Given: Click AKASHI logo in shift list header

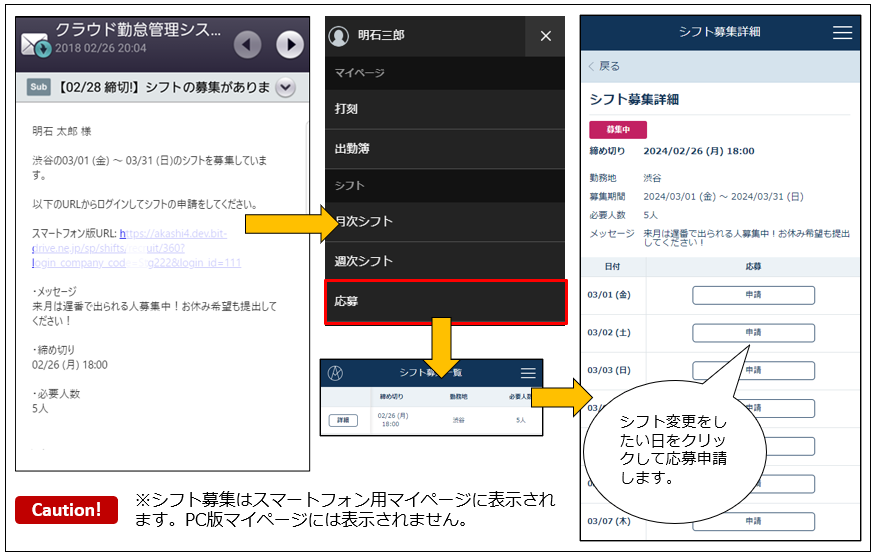Looking at the screenshot, I should pyautogui.click(x=335, y=373).
